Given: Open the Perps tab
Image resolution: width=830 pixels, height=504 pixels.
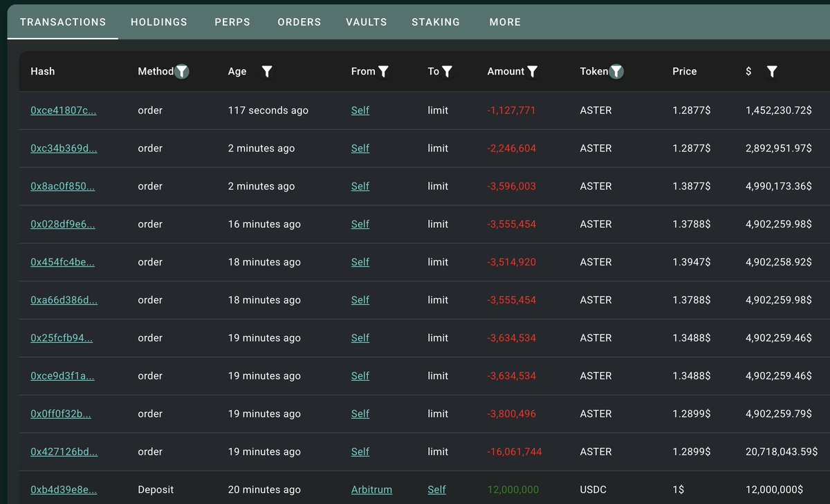Looking at the screenshot, I should [x=232, y=22].
